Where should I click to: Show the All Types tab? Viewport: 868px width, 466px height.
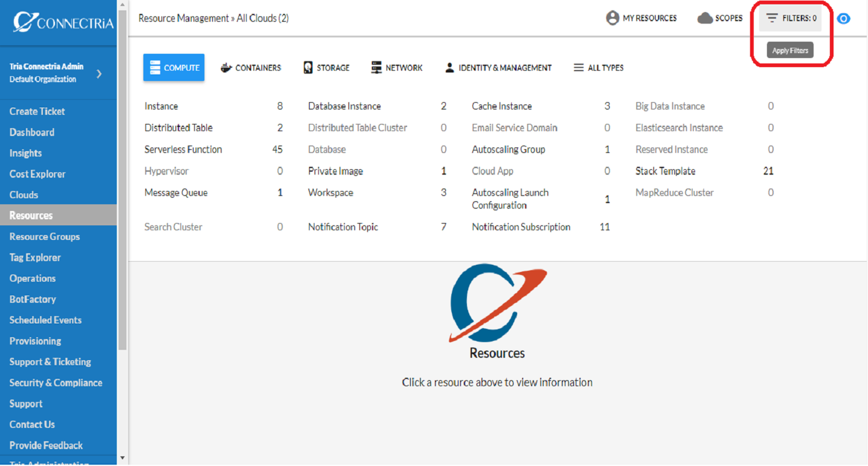click(599, 68)
